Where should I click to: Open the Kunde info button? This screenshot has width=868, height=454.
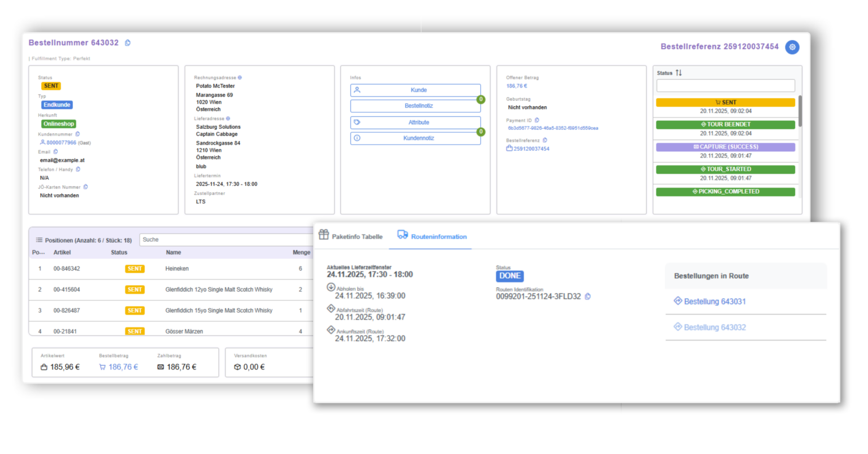click(415, 90)
